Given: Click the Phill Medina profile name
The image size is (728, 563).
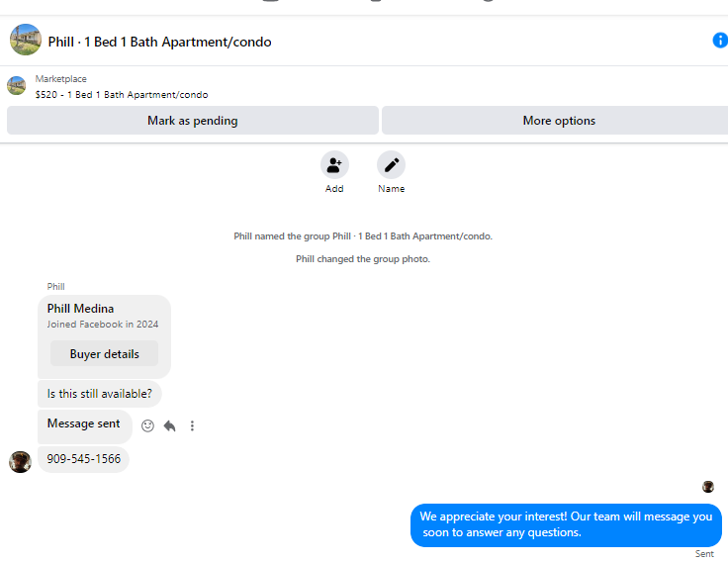Looking at the screenshot, I should (x=80, y=309).
